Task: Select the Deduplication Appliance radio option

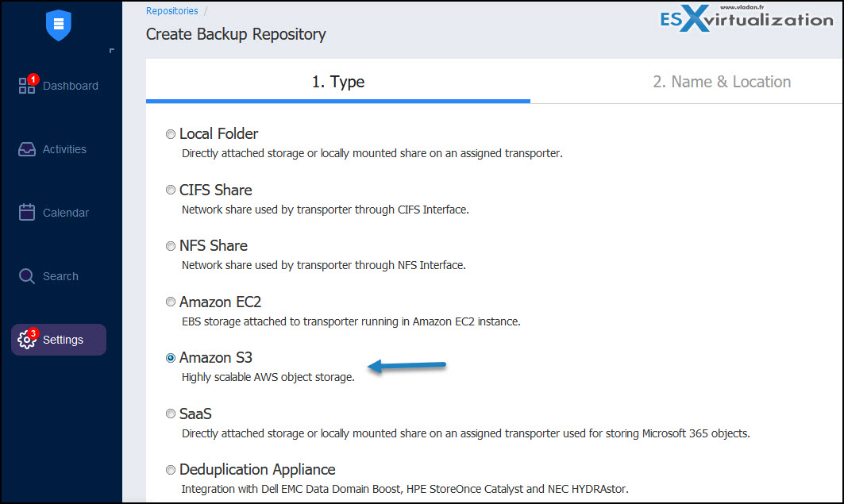Action: pos(171,470)
